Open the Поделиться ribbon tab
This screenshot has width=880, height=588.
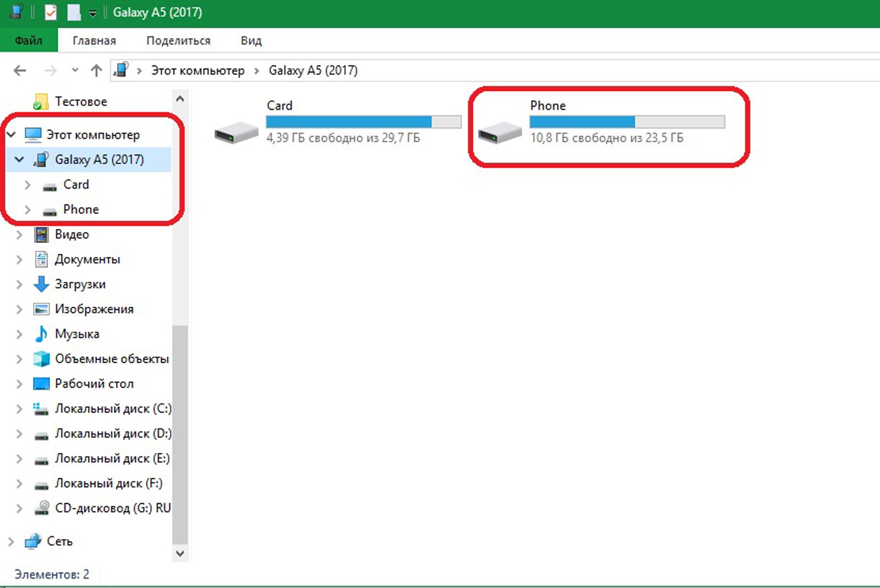(x=178, y=41)
